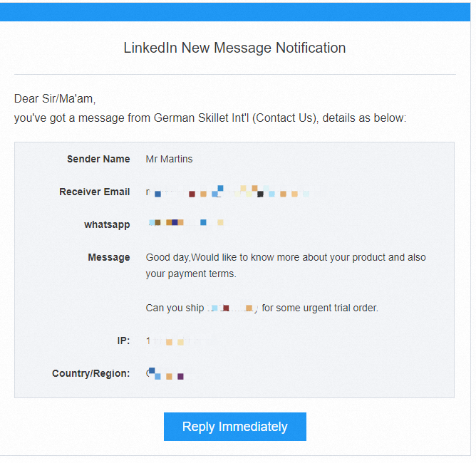Click the "Good day, Would like to know" message line
The width and height of the screenshot is (476, 463).
click(286, 257)
